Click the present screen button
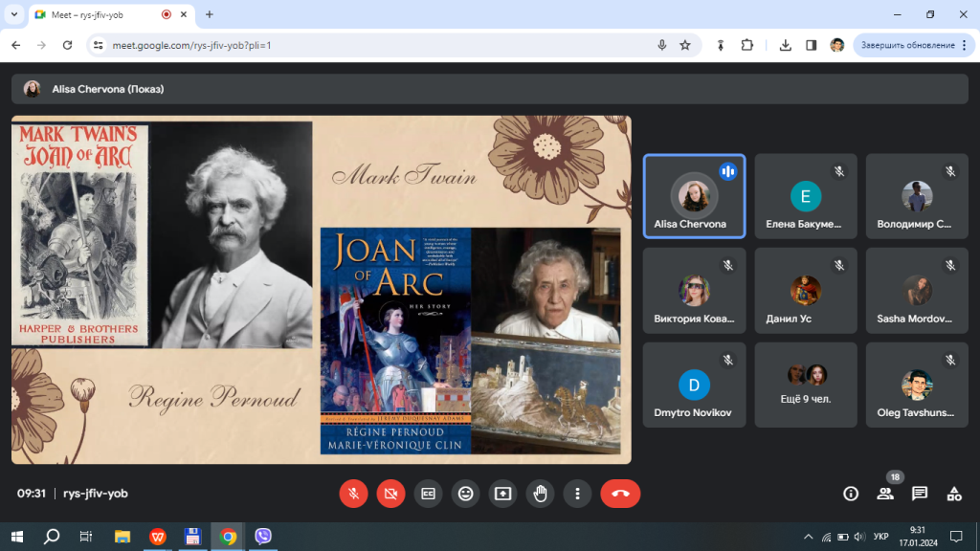The height and width of the screenshot is (551, 980). point(503,494)
